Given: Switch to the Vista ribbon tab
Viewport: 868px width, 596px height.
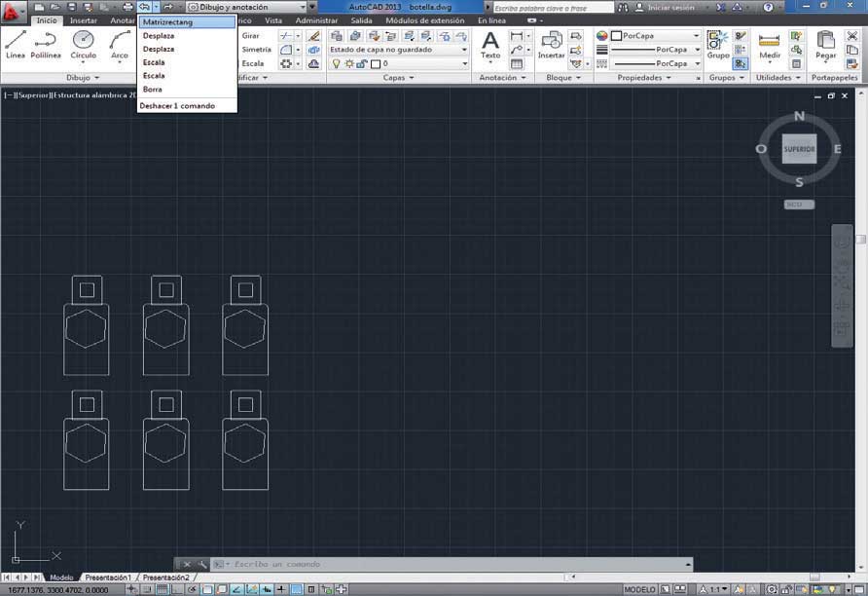Looking at the screenshot, I should pyautogui.click(x=273, y=20).
